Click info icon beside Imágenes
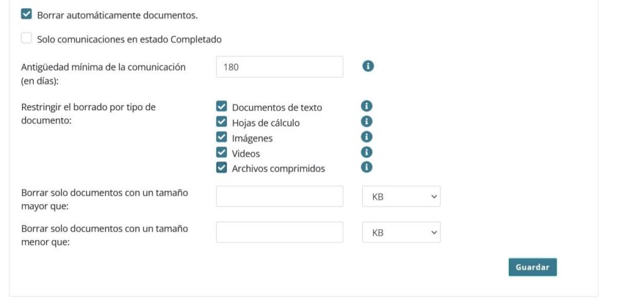The image size is (644, 301). pyautogui.click(x=367, y=137)
